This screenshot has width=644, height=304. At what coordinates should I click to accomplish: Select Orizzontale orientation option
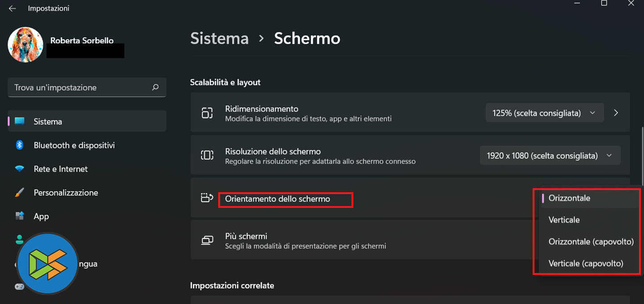(x=569, y=198)
